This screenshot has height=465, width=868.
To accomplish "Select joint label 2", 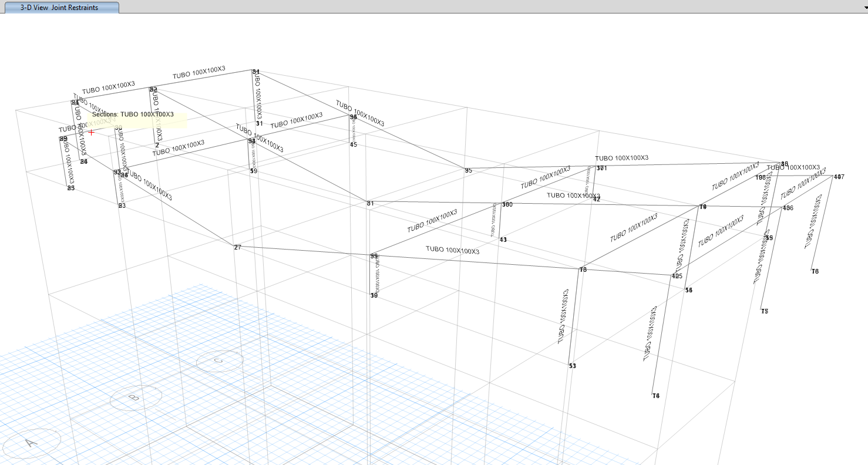I will tap(157, 144).
